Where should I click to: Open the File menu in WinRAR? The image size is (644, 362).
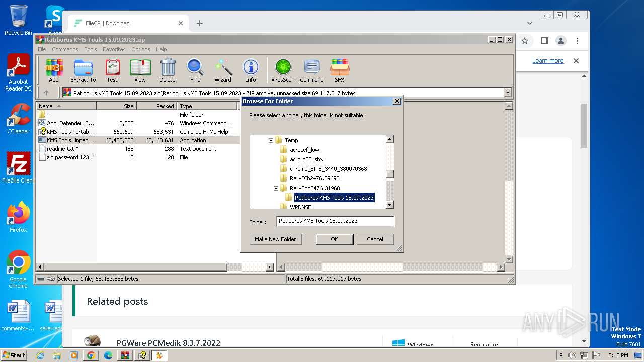pos(42,49)
